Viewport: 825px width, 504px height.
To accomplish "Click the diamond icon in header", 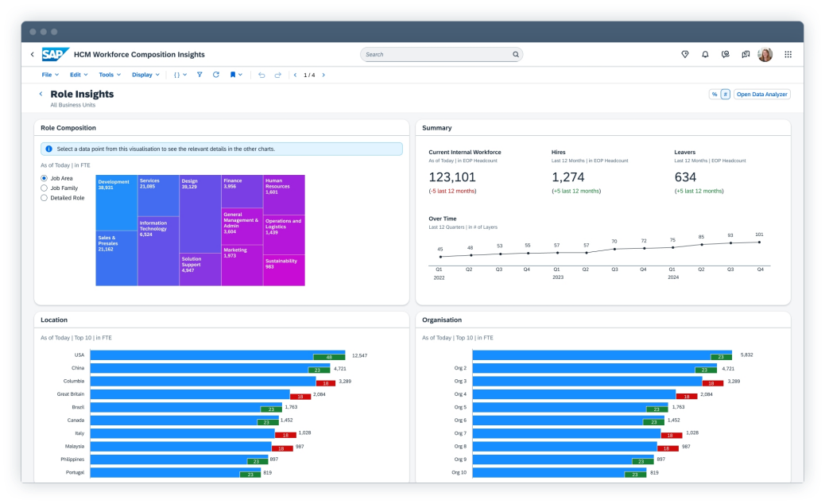I will tap(685, 55).
